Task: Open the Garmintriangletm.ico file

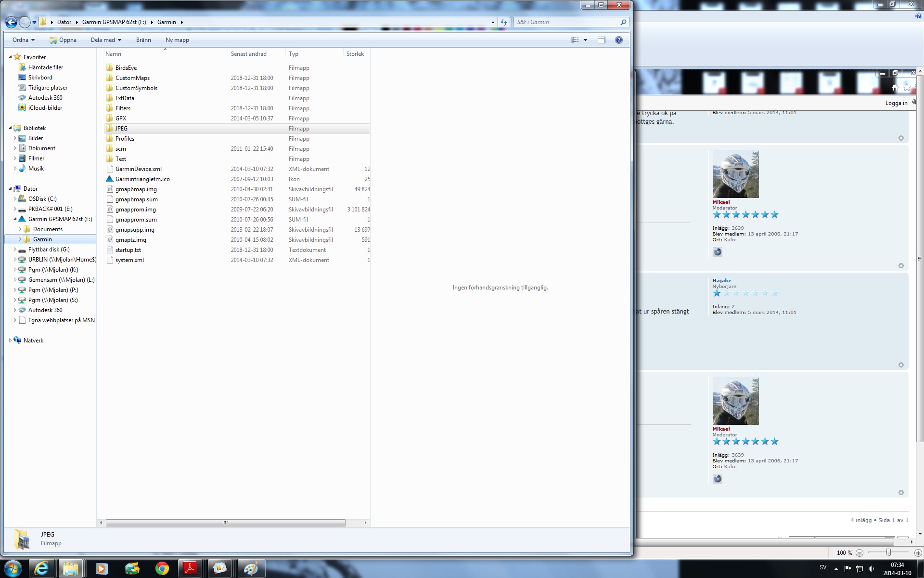Action: pos(142,179)
